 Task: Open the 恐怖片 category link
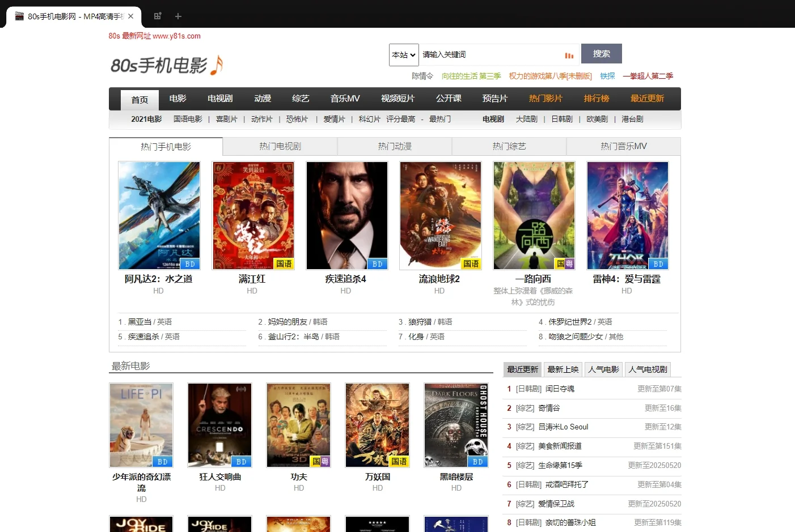(297, 119)
